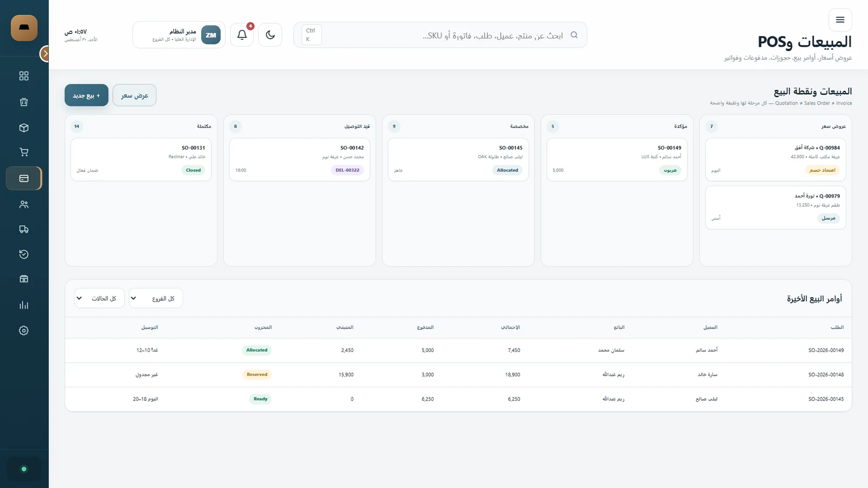
Task: Click the trash bin sidebar icon
Action: coord(24,102)
